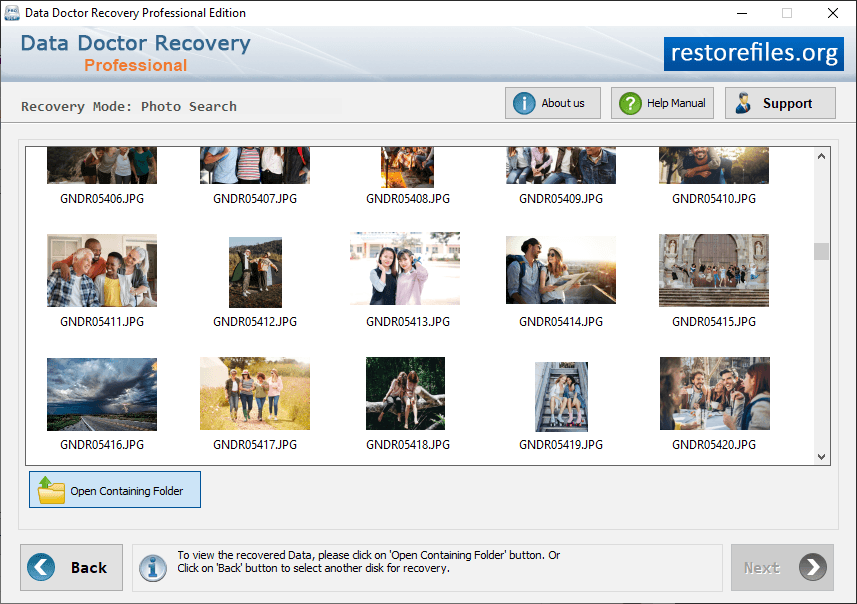857x604 pixels.
Task: Click the file name GNDR05408.JPG
Action: click(x=408, y=198)
